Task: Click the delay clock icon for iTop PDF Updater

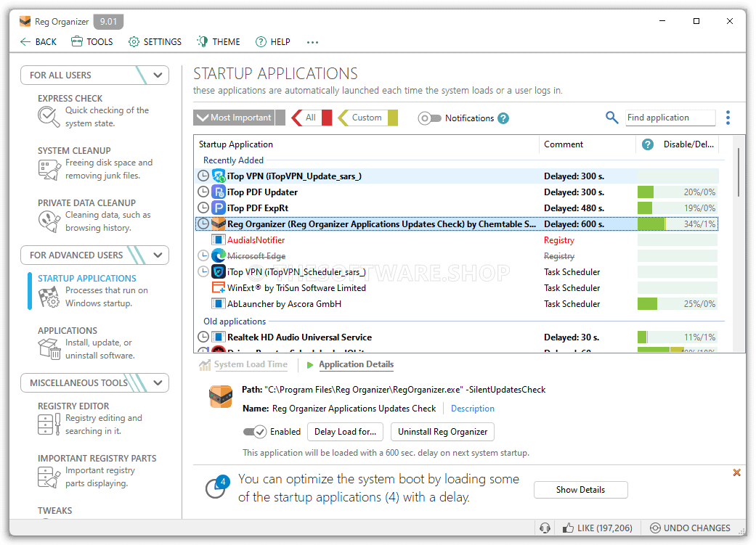Action: click(203, 192)
